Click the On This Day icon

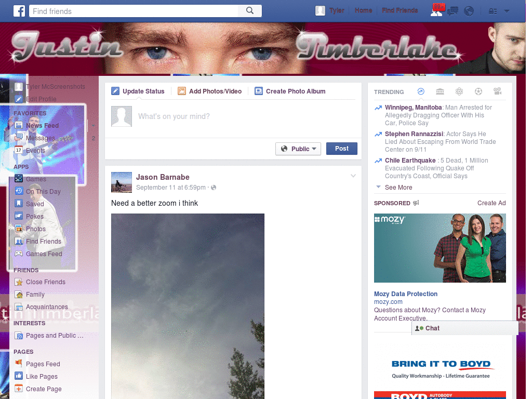coord(19,191)
